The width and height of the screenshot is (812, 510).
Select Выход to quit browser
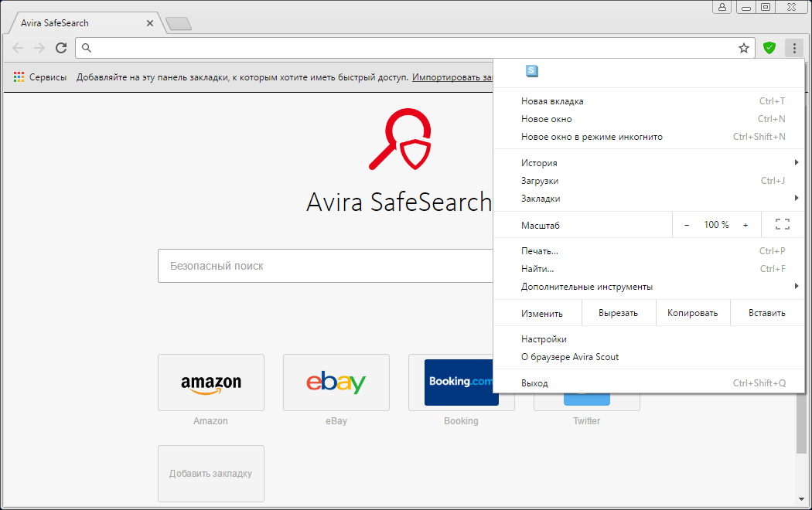click(x=650, y=383)
